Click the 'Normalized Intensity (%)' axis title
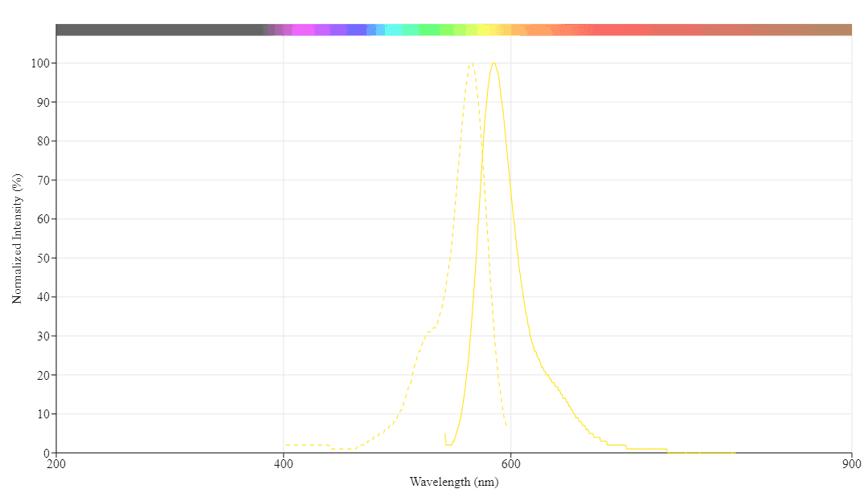This screenshot has width=868, height=493. tap(17, 238)
